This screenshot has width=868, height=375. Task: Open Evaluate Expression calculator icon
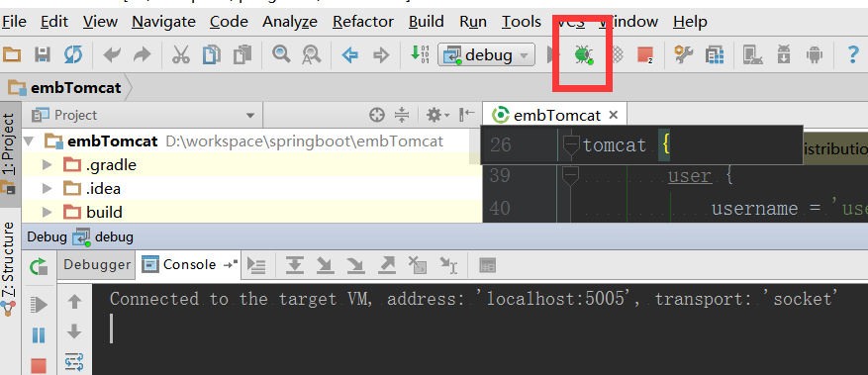point(487,265)
